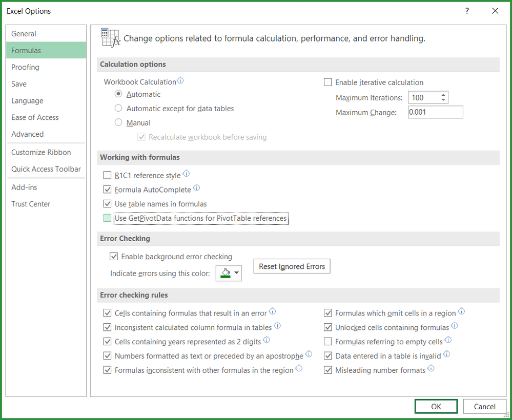Confirm settings with the OK button

coord(436,406)
